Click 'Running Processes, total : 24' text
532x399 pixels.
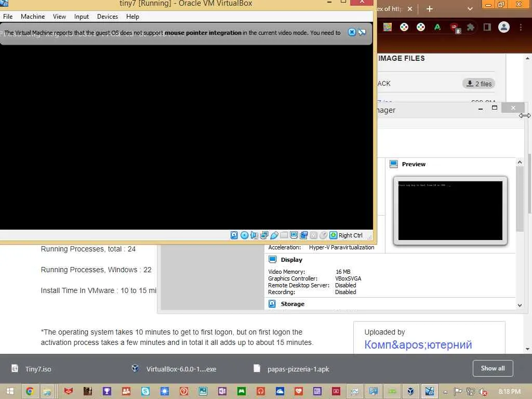tap(88, 249)
